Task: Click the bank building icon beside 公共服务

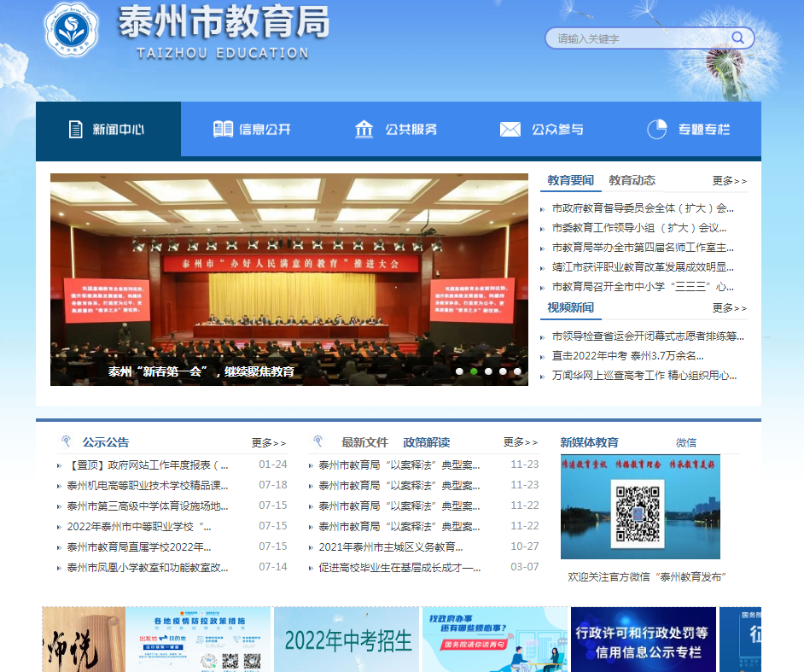Action: 364,129
